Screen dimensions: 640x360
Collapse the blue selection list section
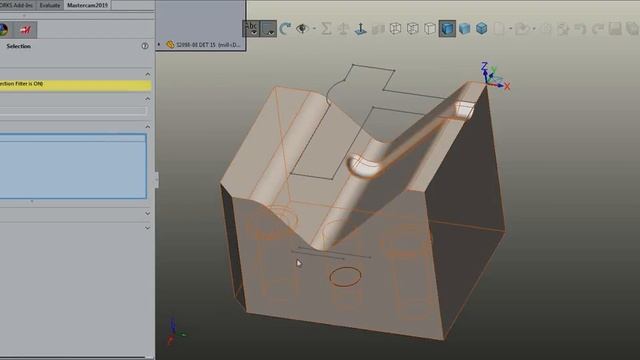click(x=148, y=127)
